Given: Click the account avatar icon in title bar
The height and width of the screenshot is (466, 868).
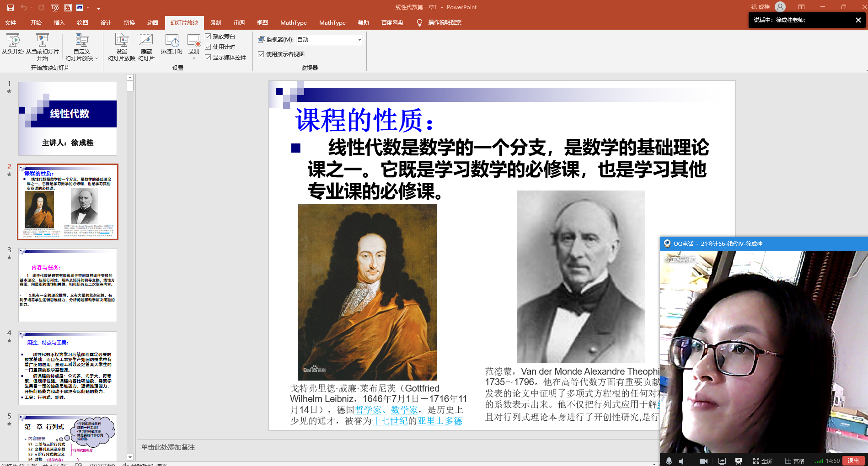Looking at the screenshot, I should coord(780,7).
